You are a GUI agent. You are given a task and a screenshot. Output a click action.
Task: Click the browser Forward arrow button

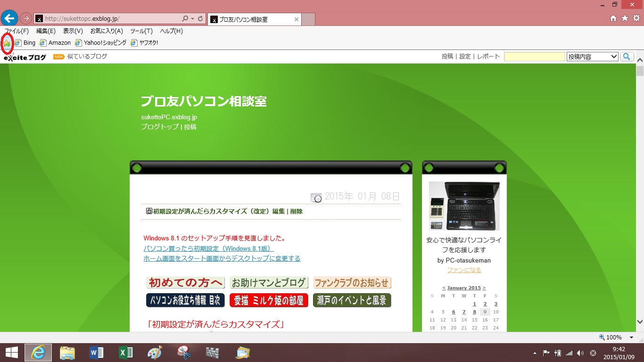click(x=26, y=19)
